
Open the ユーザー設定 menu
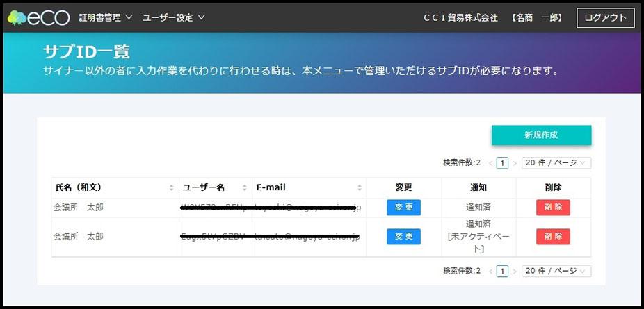point(173,17)
